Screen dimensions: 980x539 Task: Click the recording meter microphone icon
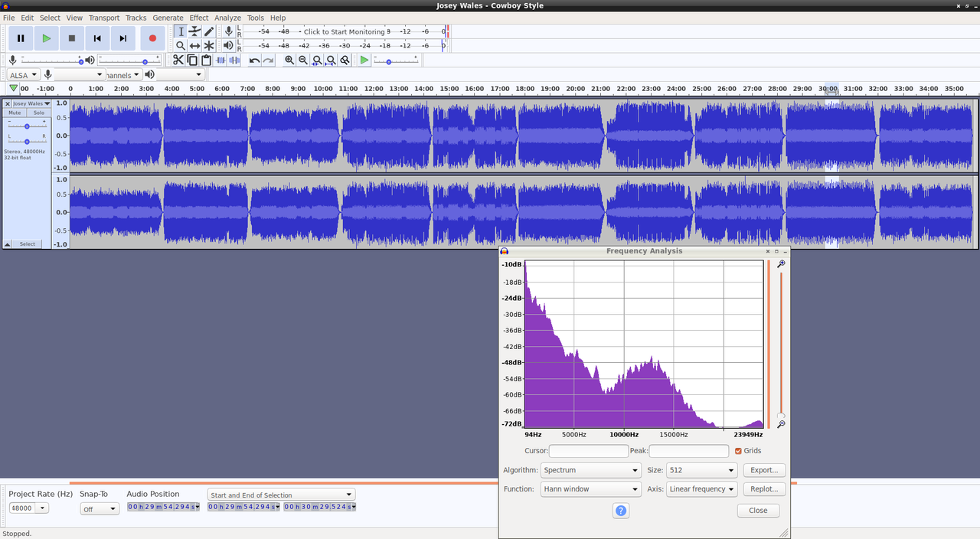(228, 31)
